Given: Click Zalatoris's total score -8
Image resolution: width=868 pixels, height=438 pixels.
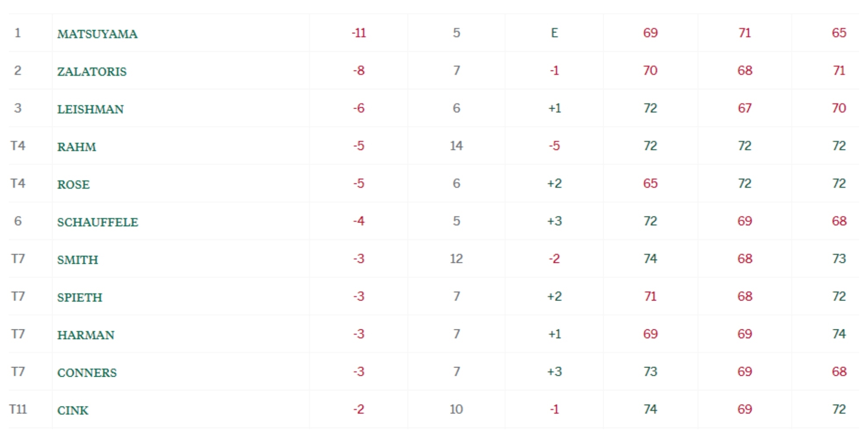Looking at the screenshot, I should (359, 71).
